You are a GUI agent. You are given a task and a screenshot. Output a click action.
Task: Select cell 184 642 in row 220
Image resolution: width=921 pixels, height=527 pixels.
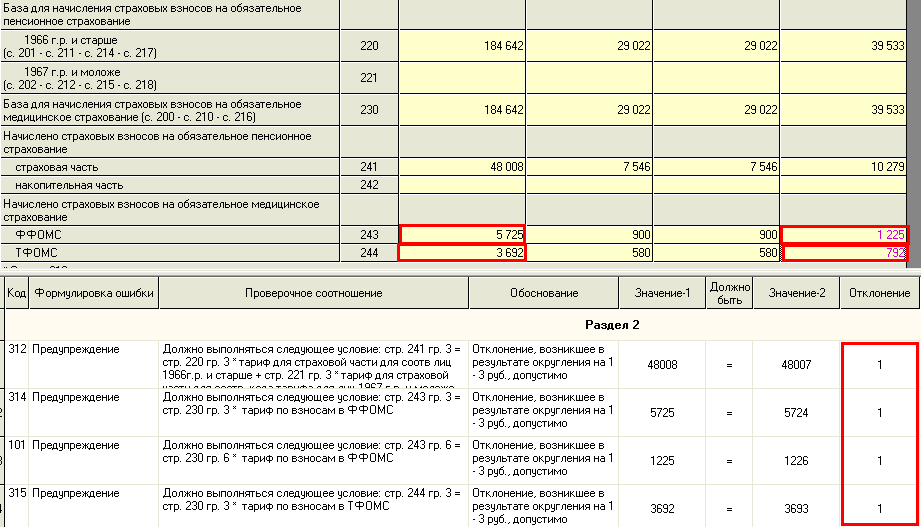(x=462, y=46)
